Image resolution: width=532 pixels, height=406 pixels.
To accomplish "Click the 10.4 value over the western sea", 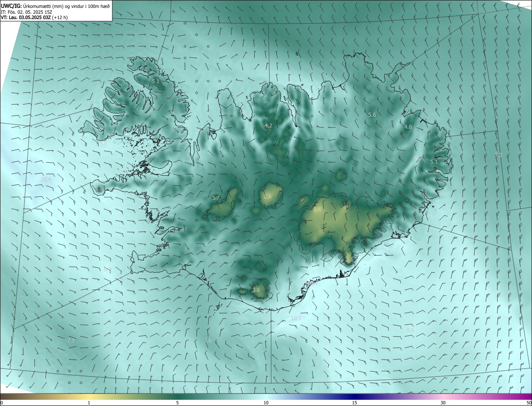I will 46,179.
